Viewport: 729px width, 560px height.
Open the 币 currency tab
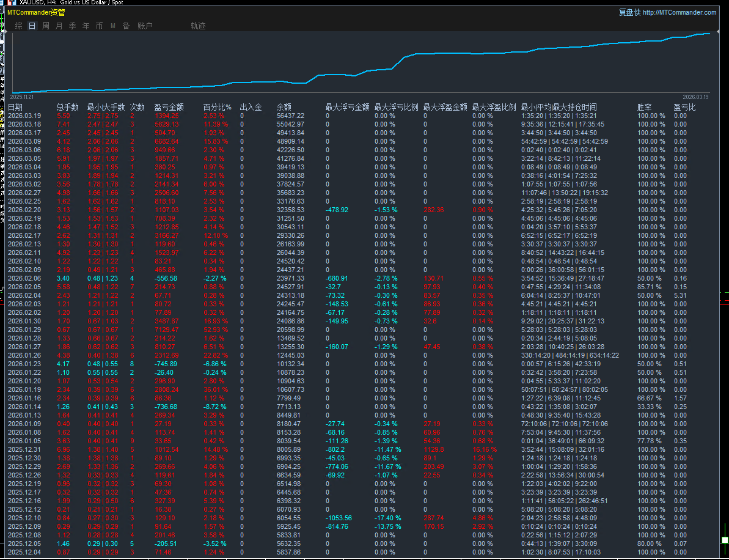pos(99,26)
